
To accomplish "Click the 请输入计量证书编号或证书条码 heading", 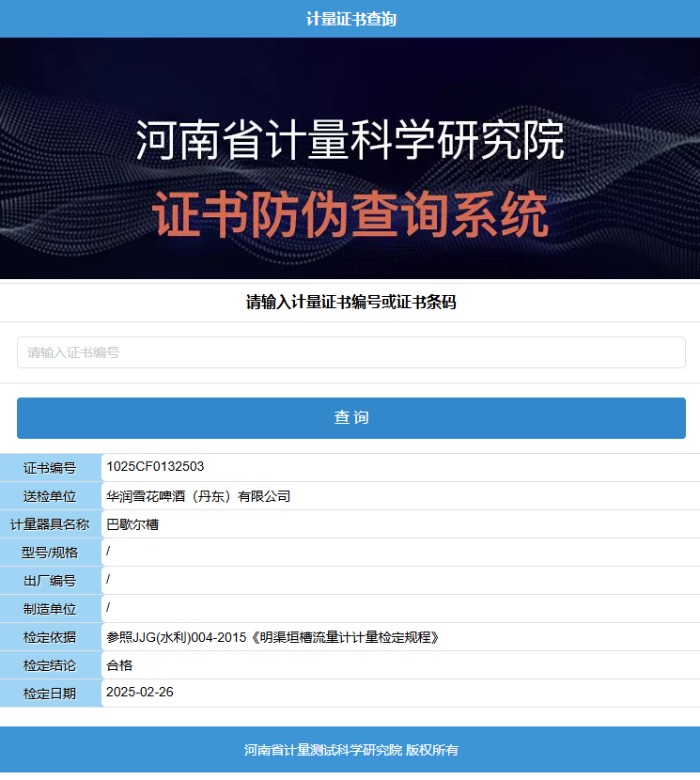I will 350,302.
